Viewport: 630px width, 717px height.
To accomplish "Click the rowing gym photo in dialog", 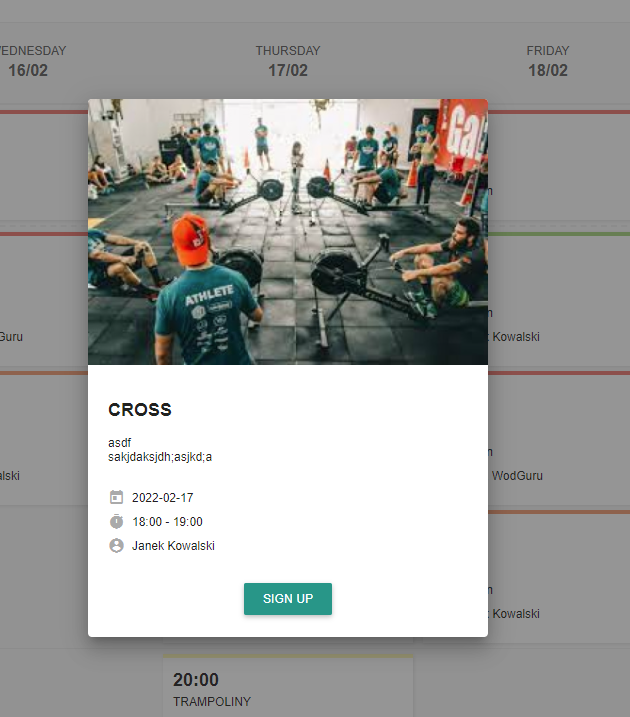I will 288,232.
